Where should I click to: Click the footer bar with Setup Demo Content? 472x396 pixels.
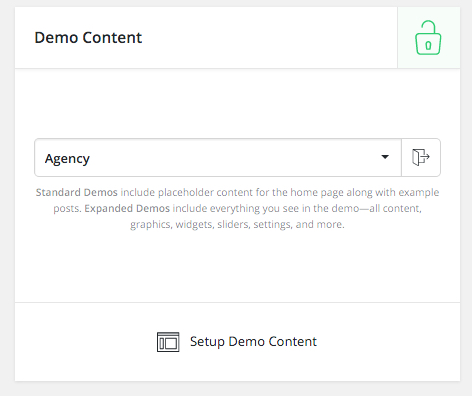click(x=237, y=342)
